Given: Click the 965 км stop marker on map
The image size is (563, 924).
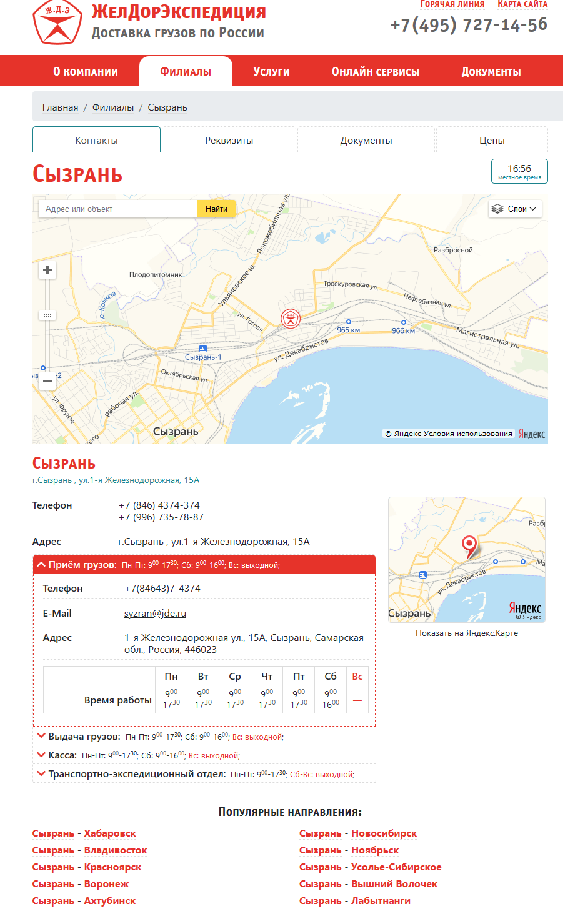Looking at the screenshot, I should pyautogui.click(x=349, y=322).
